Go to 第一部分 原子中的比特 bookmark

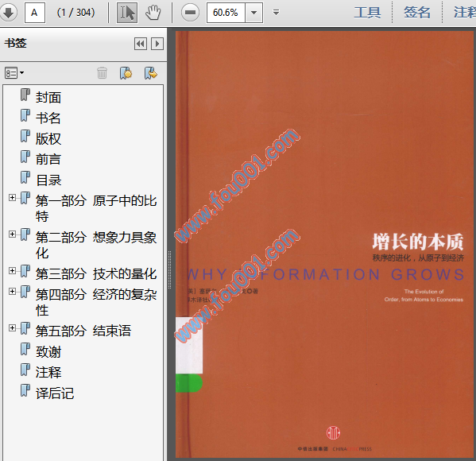coord(96,208)
